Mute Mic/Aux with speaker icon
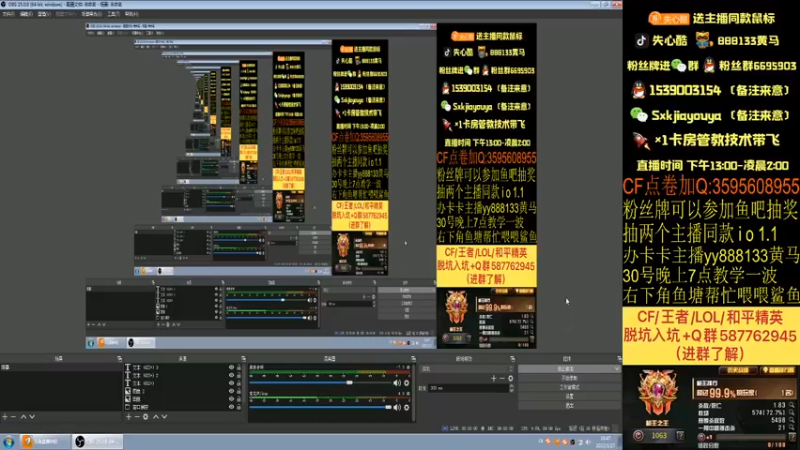 point(397,408)
